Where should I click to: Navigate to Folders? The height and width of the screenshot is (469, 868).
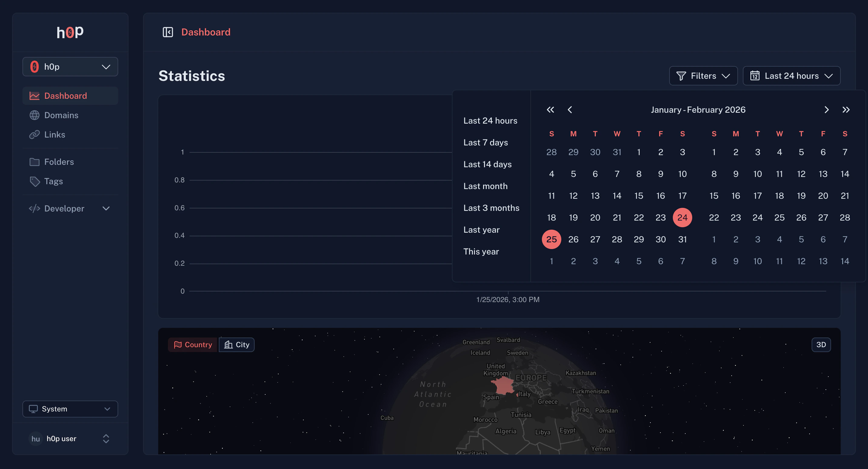tap(59, 162)
